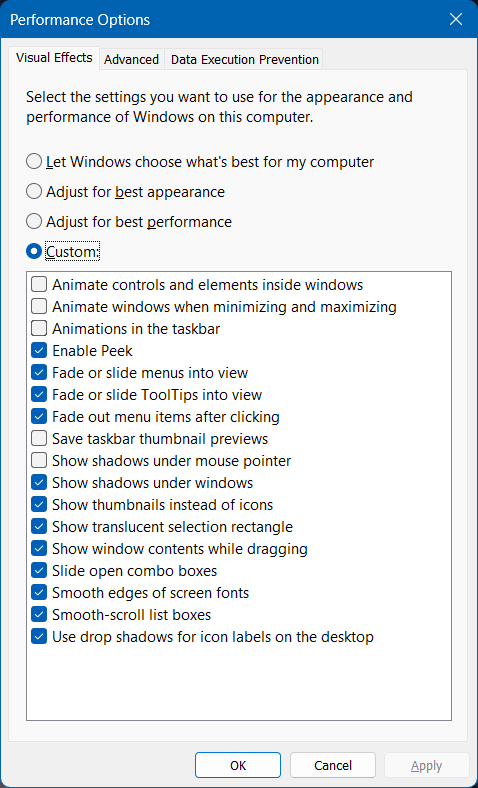Screen dimensions: 478x788
Task: Turn off Smooth-scroll list boxes
Action: (39, 615)
